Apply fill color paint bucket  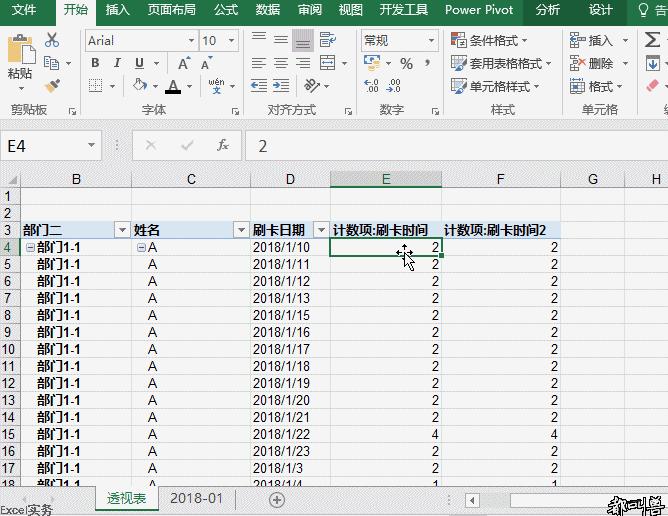[139, 85]
